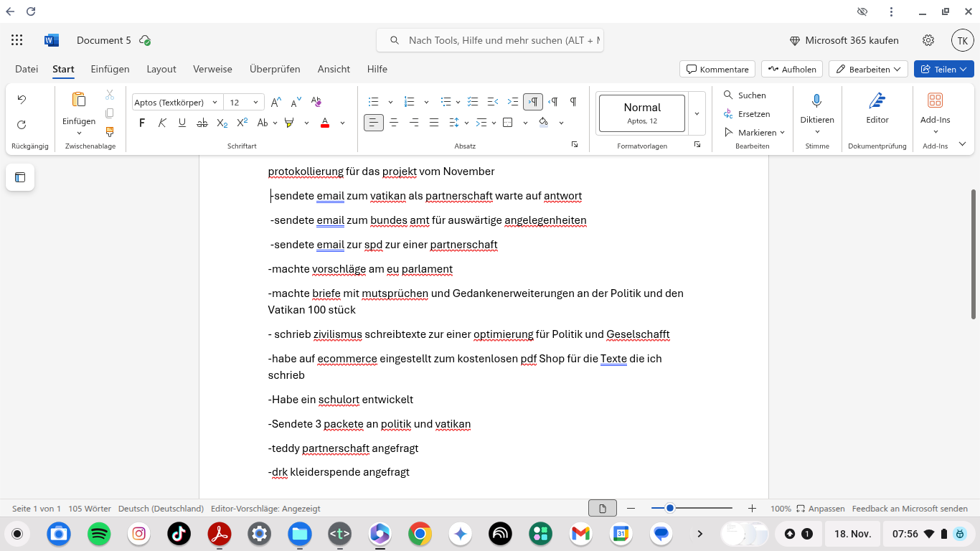Click the copy icon in Zwischenablage

tap(110, 113)
